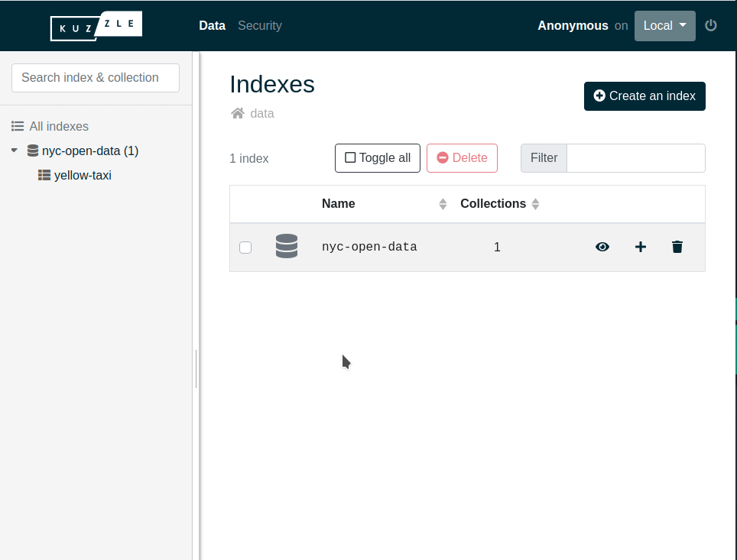Click the Anonymous user label

[573, 26]
